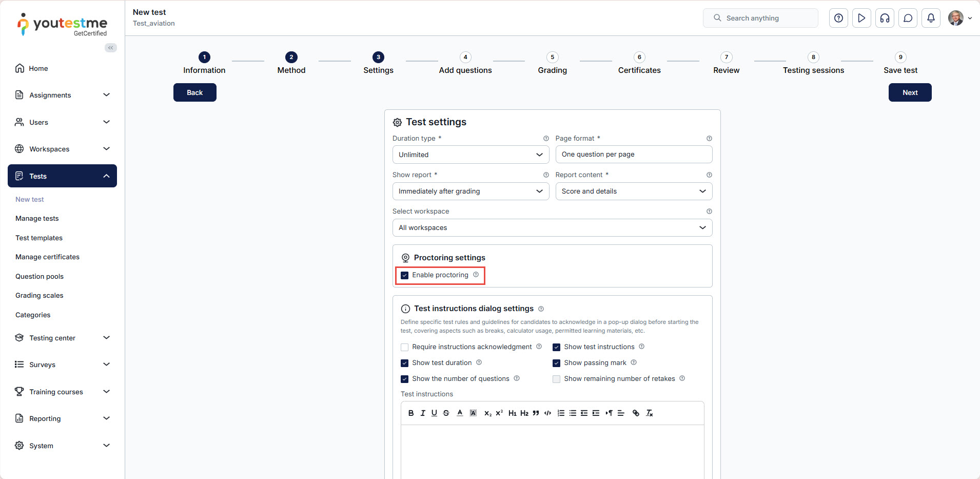Click the clear formatting icon
Screen dimensions: 980x479
coord(649,413)
